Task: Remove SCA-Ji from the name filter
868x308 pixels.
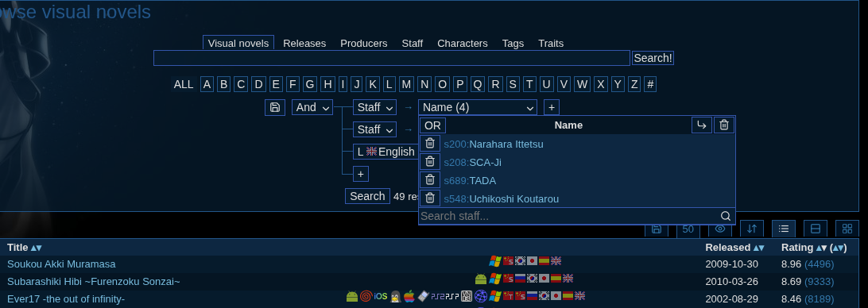Action: 430,162
